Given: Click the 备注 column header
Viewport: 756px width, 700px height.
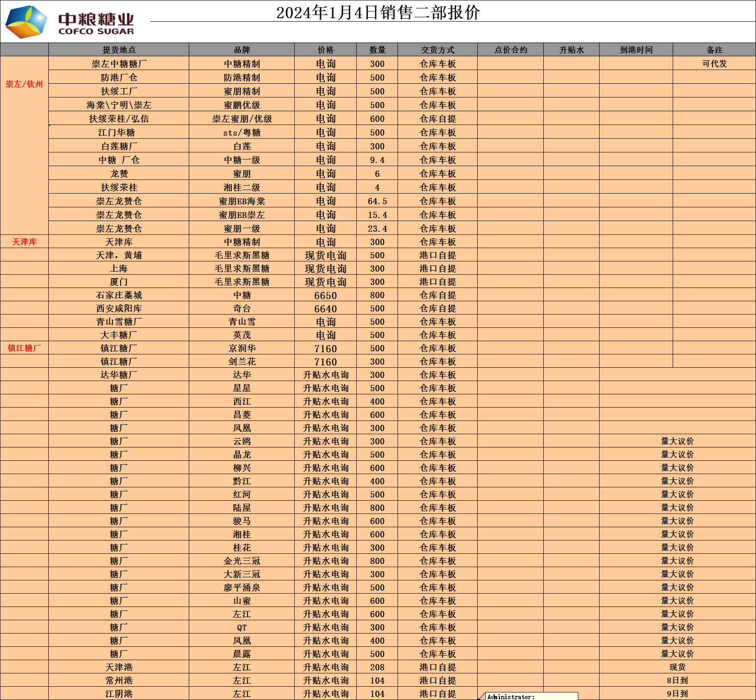Looking at the screenshot, I should [x=714, y=50].
